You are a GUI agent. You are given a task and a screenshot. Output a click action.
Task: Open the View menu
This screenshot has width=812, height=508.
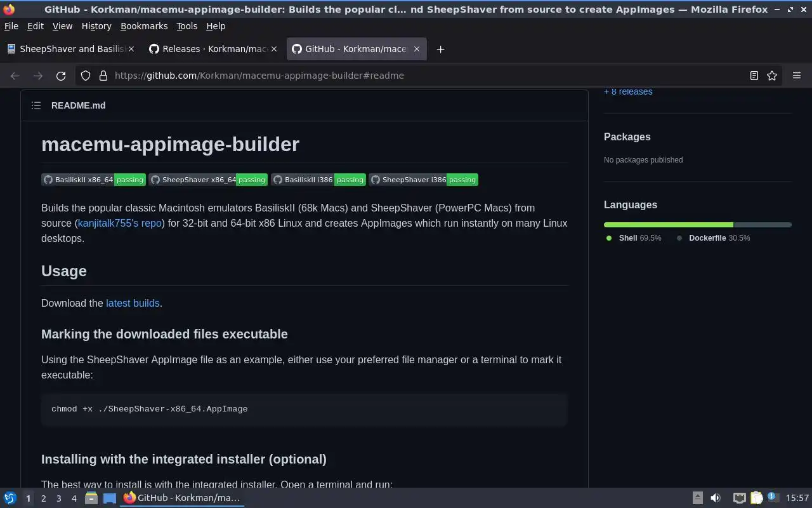click(x=62, y=26)
